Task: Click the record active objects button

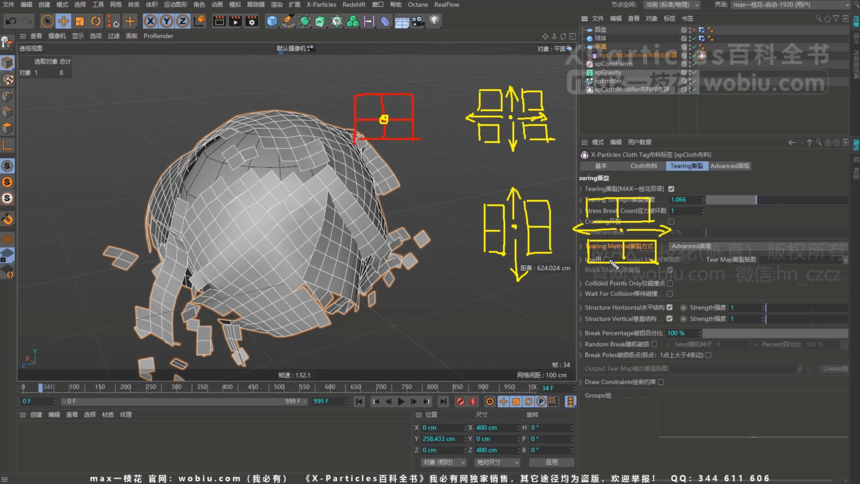Action: pos(460,402)
